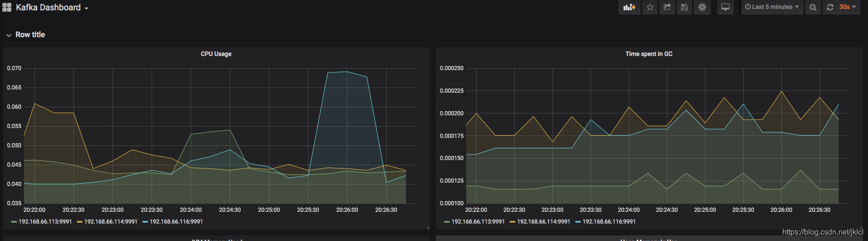Save dashboard with the floppy disk icon
The image size is (868, 241).
684,7
